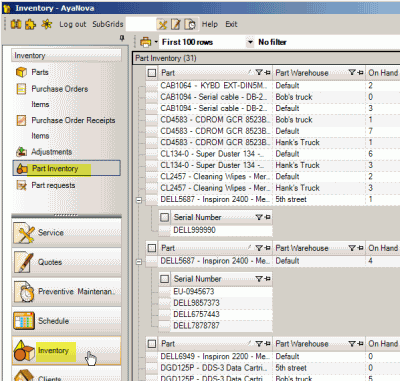Toggle the navigation pane pin icon
The height and width of the screenshot is (381, 400).
coord(122,38)
